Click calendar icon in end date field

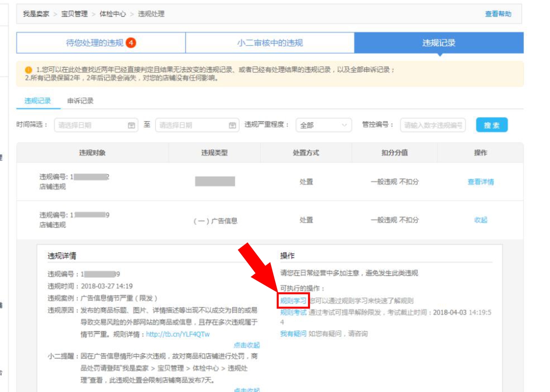232,126
